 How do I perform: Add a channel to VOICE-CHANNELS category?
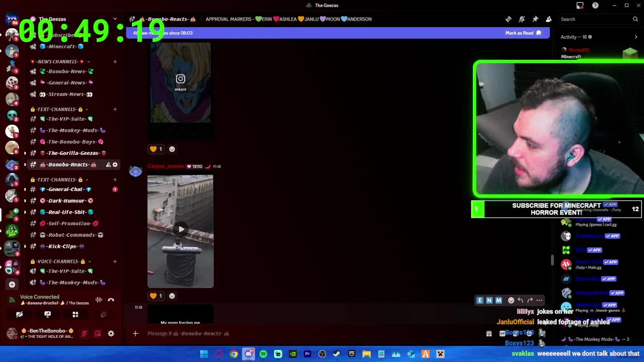115,261
